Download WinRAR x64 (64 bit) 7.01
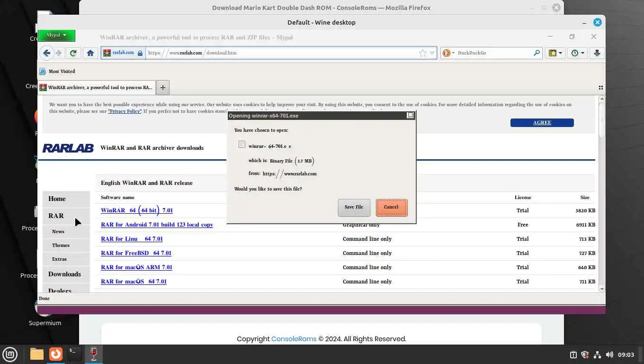 tap(137, 210)
